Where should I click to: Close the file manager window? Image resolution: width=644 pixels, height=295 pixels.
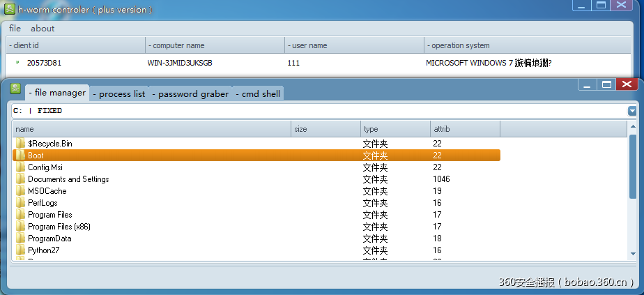coord(627,84)
